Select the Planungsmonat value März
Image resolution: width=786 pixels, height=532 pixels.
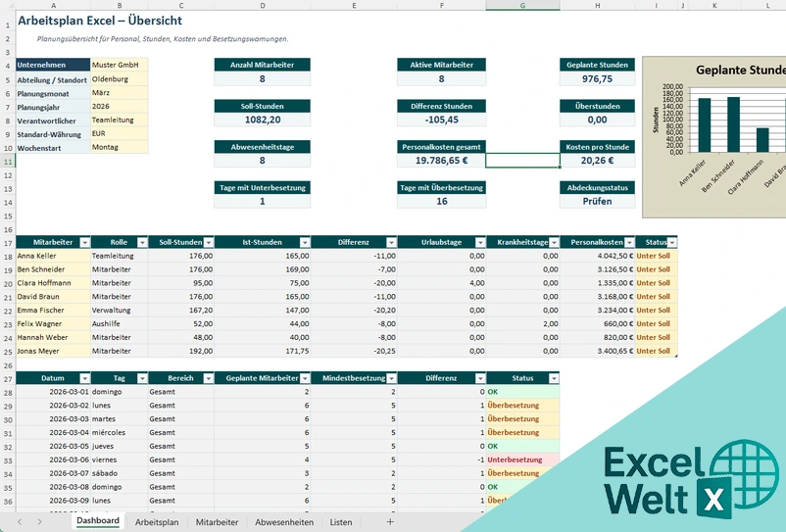tap(120, 93)
